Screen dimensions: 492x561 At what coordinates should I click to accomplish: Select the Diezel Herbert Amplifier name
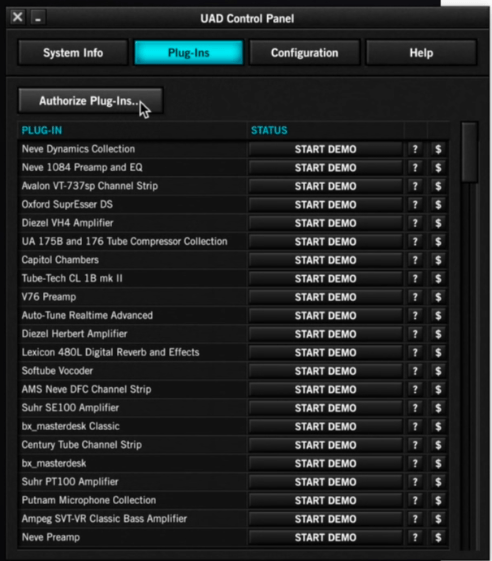tap(74, 334)
